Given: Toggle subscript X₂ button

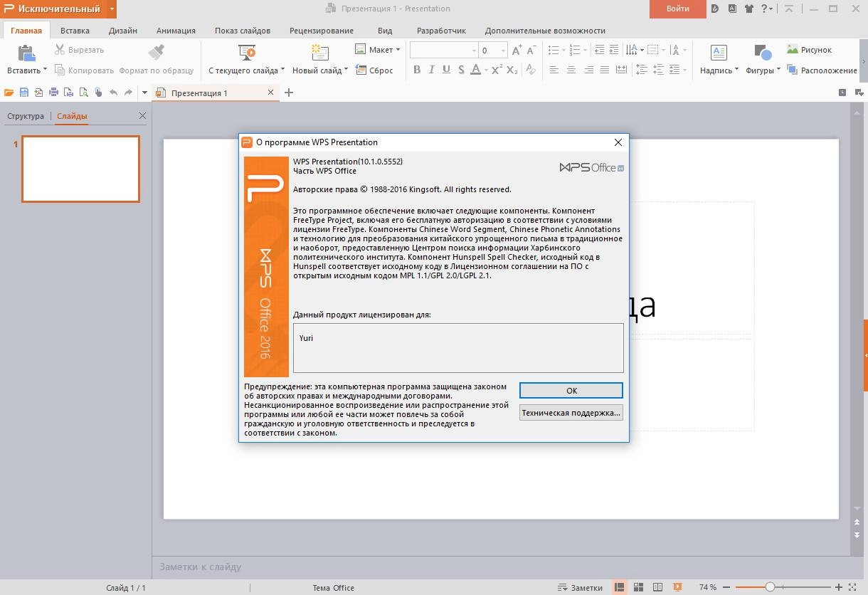Looking at the screenshot, I should click(x=512, y=70).
